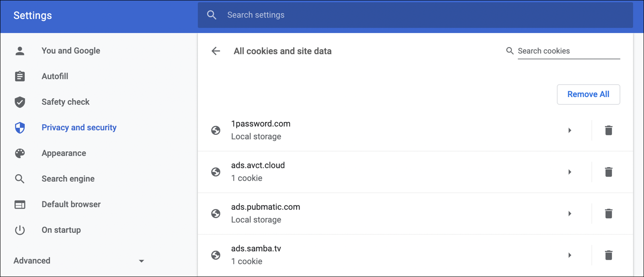Click the Remove All button
Viewport: 644px width, 277px height.
(x=588, y=94)
